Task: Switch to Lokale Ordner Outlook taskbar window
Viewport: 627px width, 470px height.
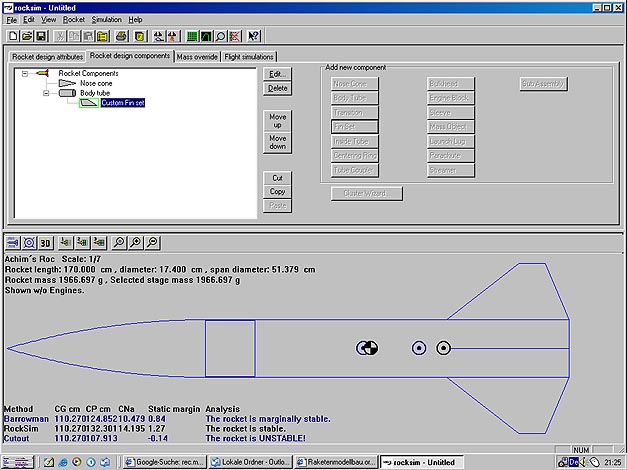Action: tap(251, 462)
